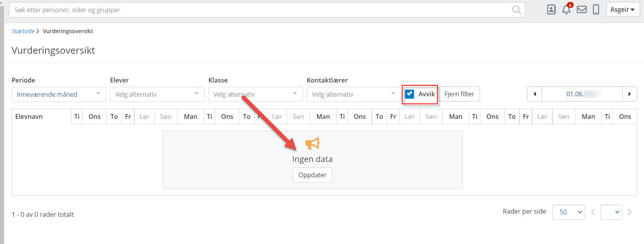Open the Asgeir user menu
This screenshot has height=244, width=644.
(x=622, y=10)
